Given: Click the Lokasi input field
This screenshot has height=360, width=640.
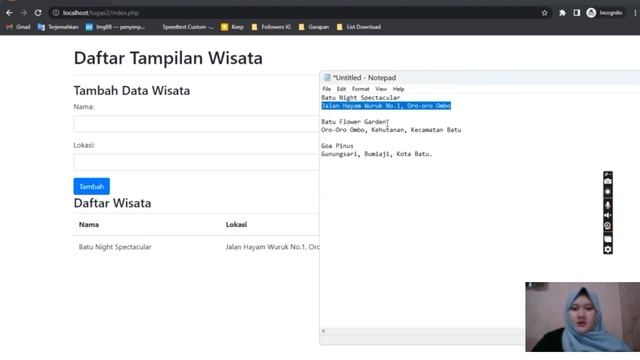Looking at the screenshot, I should tap(196, 162).
